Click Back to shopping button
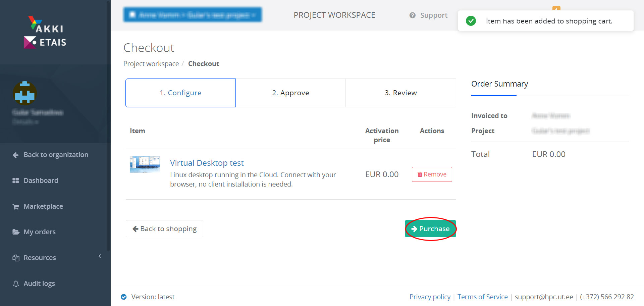The width and height of the screenshot is (644, 306). 164,229
